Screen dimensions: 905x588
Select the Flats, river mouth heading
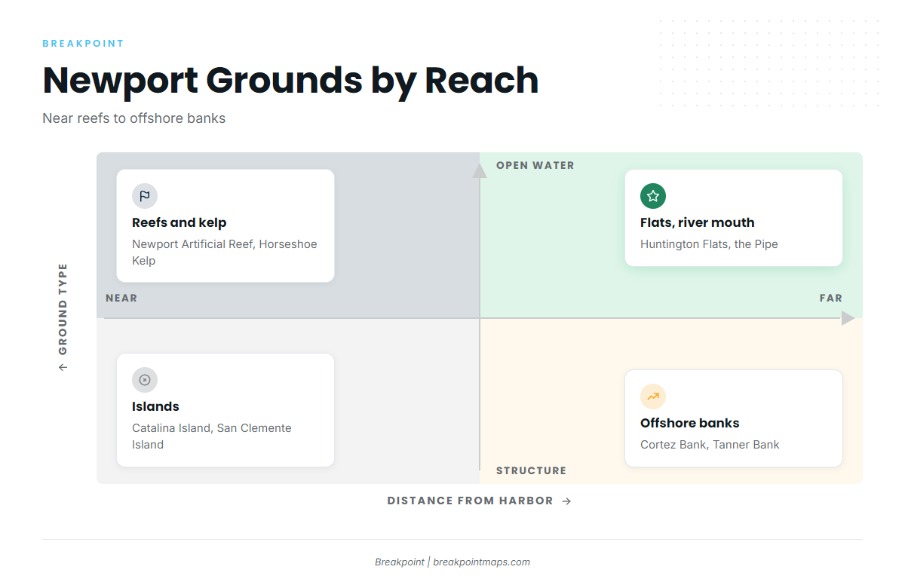point(698,222)
